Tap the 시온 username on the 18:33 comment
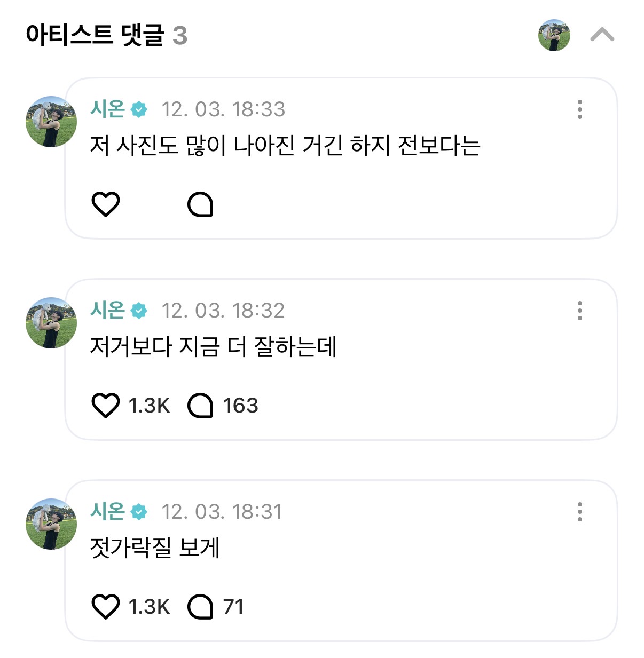Screen dimensions: 644x658 click(x=108, y=109)
